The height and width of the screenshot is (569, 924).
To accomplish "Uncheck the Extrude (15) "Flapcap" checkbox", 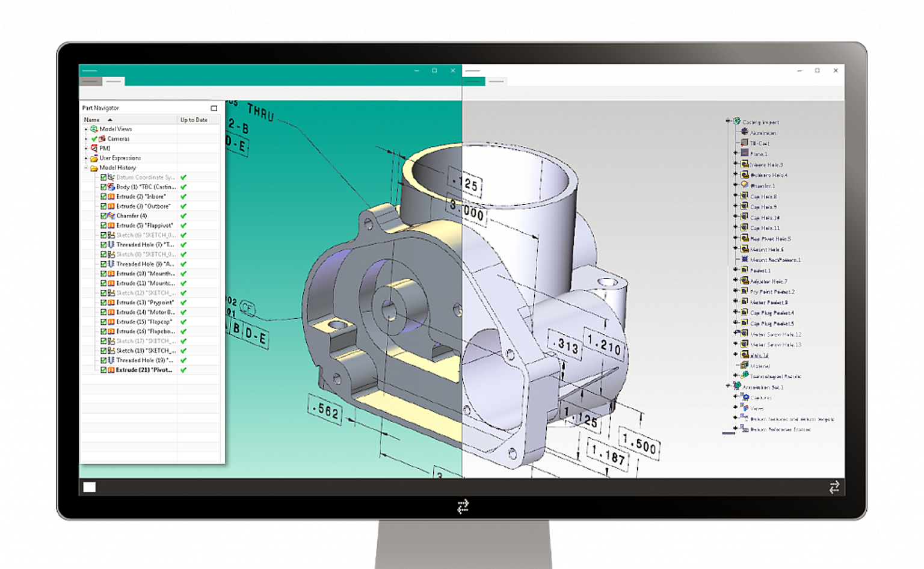I will click(103, 321).
